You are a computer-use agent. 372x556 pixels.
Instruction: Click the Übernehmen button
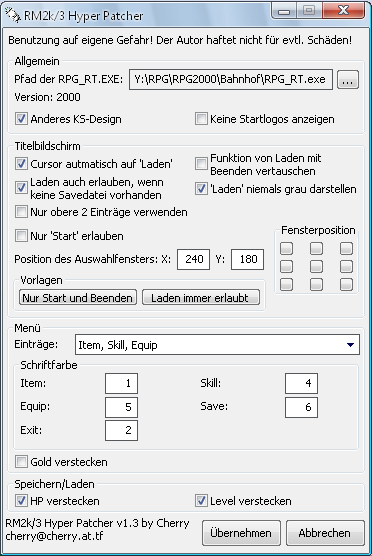[x=241, y=533]
